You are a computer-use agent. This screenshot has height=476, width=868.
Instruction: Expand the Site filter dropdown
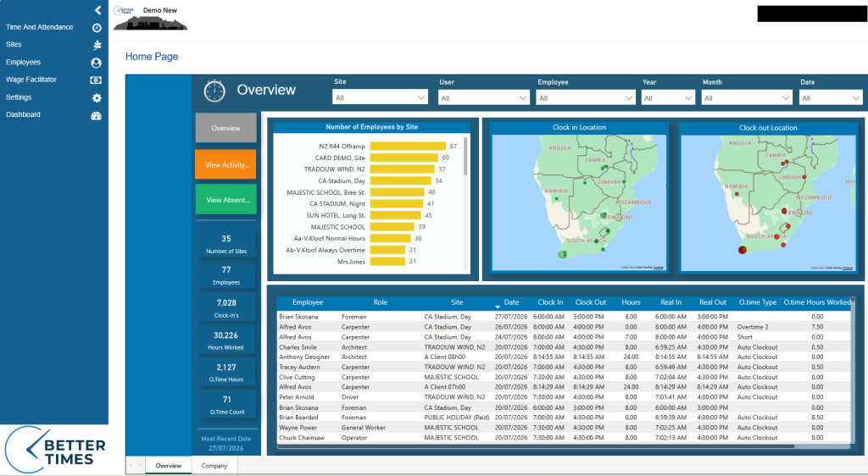click(380, 97)
